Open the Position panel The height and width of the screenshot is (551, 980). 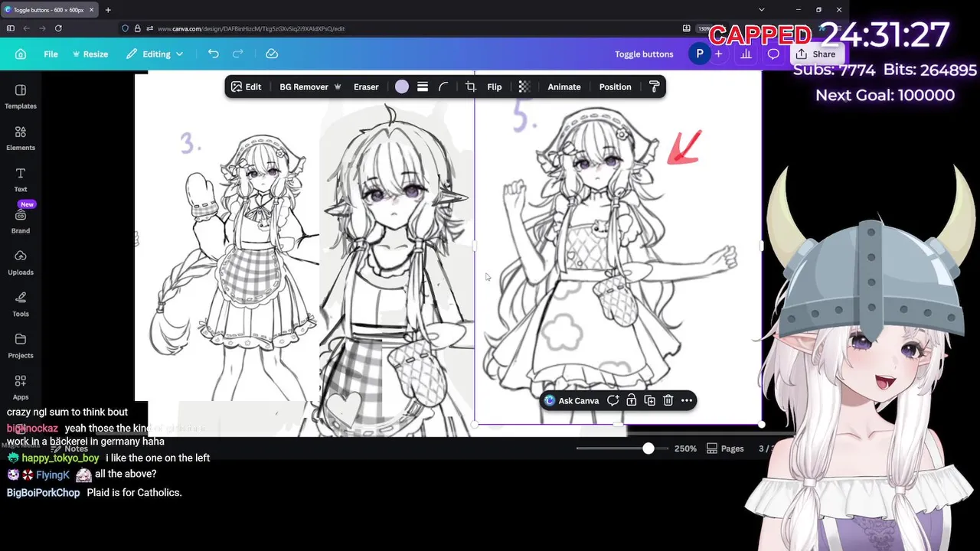coord(615,86)
